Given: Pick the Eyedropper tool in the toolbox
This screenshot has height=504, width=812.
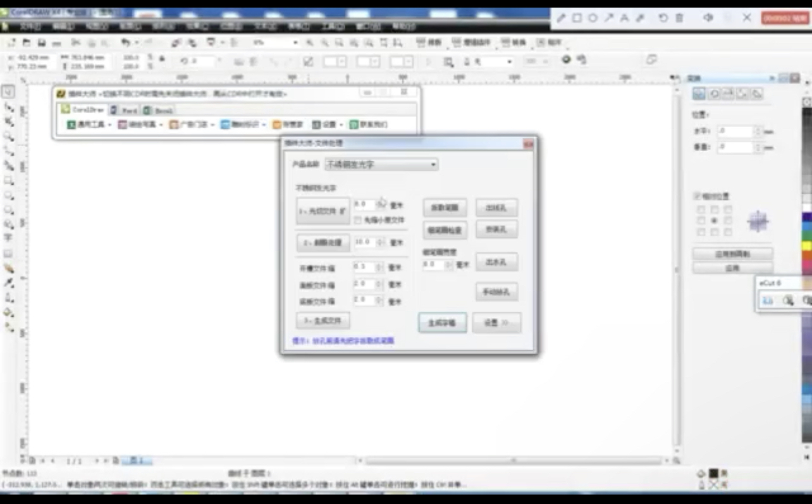Looking at the screenshot, I should point(8,283).
